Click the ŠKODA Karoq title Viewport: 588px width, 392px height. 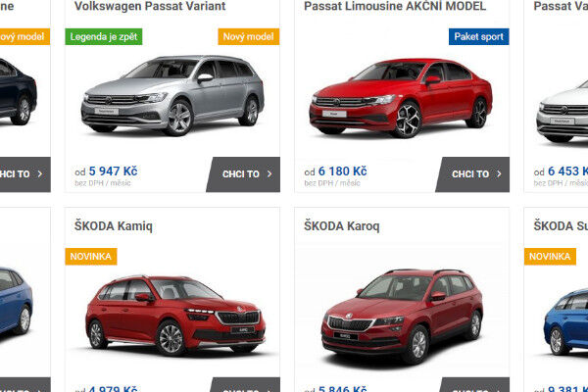point(342,226)
